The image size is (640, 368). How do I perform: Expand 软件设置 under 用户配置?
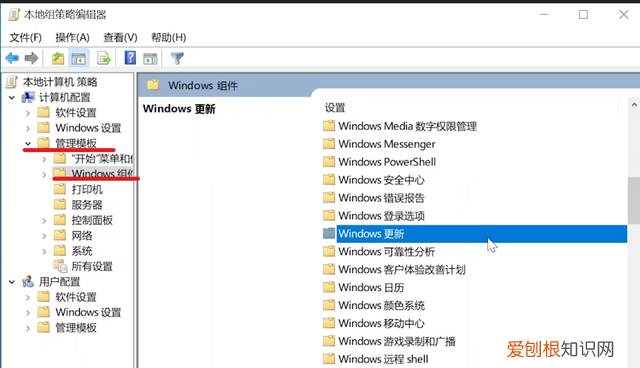pos(28,297)
